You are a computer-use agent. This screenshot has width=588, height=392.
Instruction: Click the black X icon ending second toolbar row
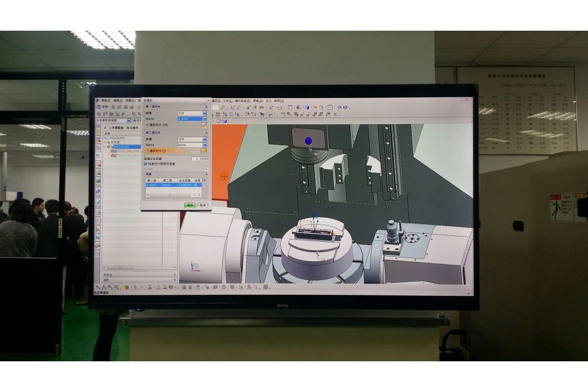(x=335, y=114)
